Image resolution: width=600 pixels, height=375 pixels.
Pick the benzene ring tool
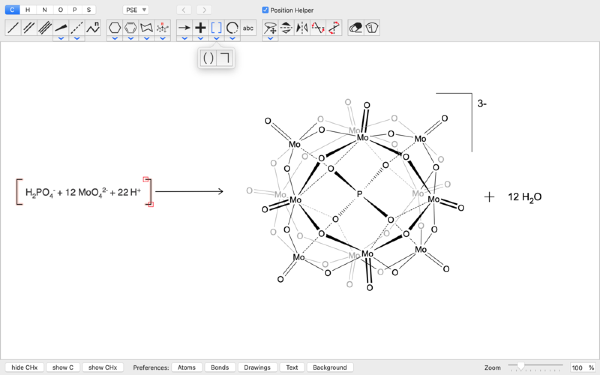[130, 28]
